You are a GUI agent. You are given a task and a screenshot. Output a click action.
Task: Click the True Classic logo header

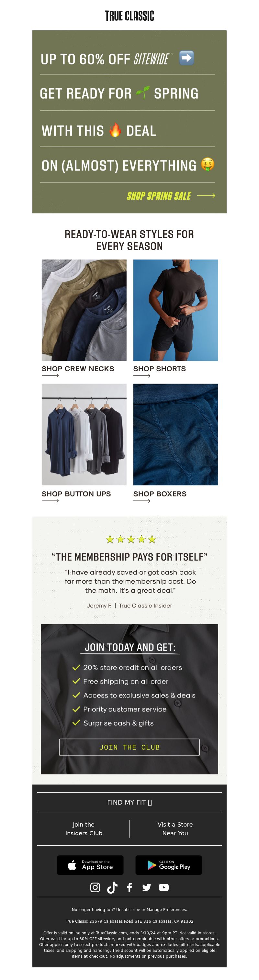coord(129,16)
